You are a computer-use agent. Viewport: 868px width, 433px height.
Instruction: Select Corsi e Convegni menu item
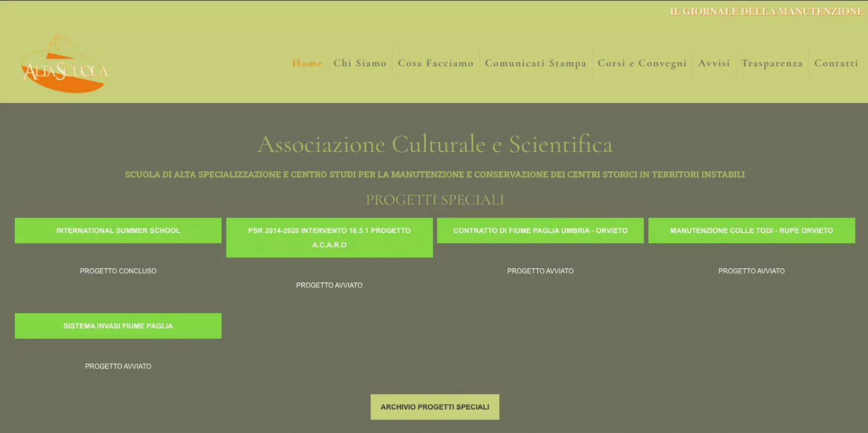click(642, 63)
